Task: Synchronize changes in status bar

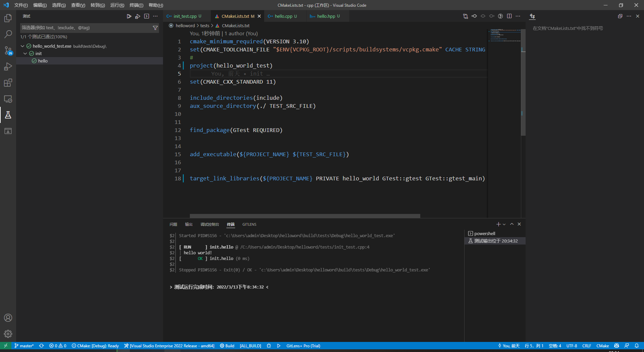Action: coord(41,346)
